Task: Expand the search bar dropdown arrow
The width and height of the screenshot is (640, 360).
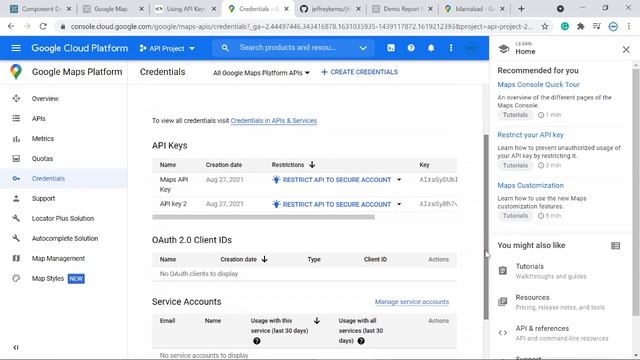Action: pos(363,48)
